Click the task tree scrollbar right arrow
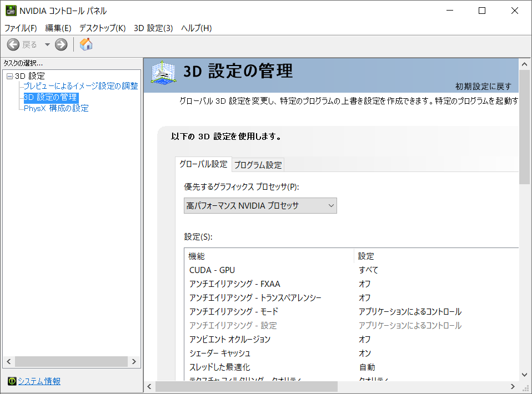Image resolution: width=532 pixels, height=394 pixels. click(x=134, y=361)
